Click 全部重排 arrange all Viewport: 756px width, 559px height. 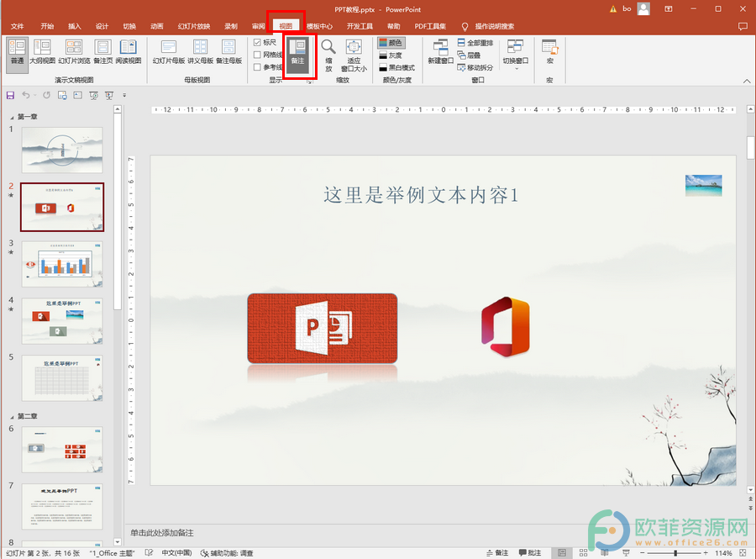475,43
